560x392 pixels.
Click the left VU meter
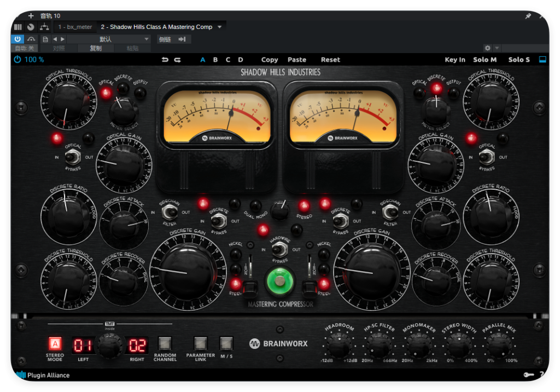[x=217, y=116]
